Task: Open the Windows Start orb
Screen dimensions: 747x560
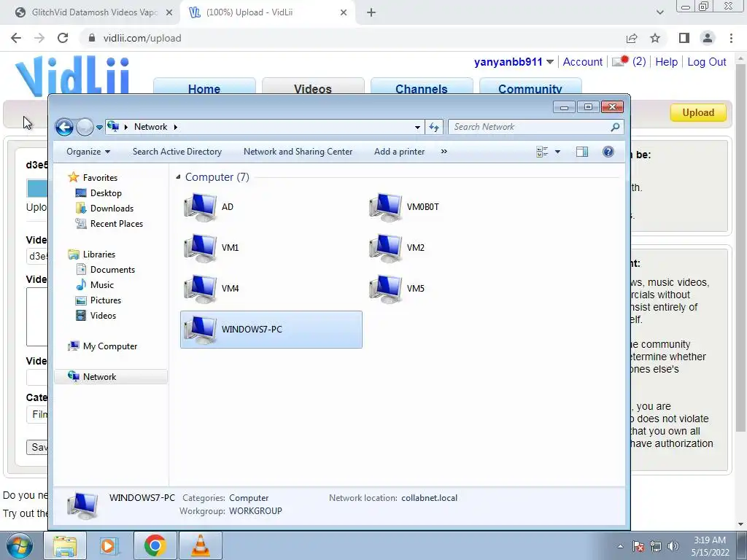Action: 19,545
